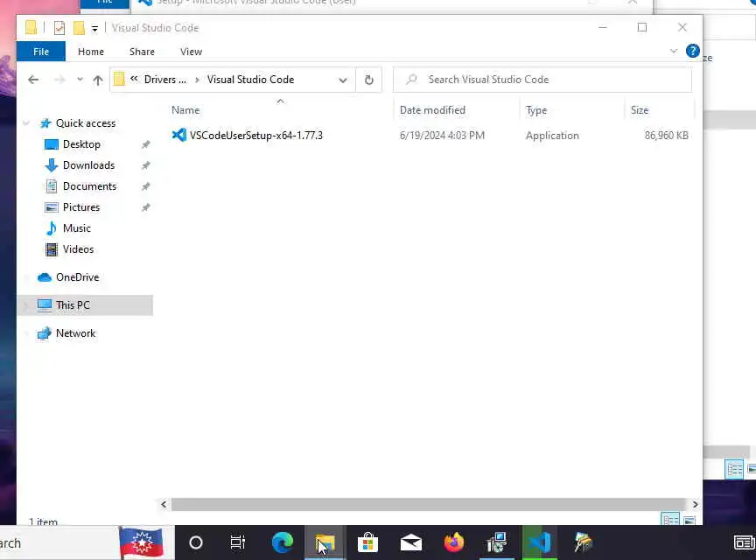Click the left arrow of horizontal scrollbar

coord(164,505)
